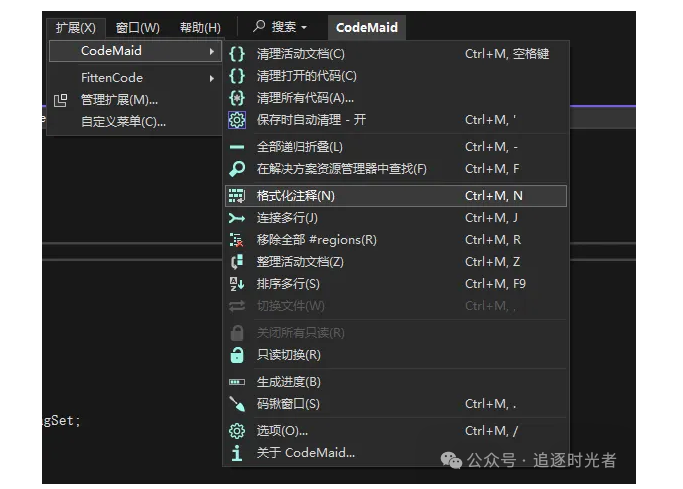The width and height of the screenshot is (683, 489).
Task: Open the 窗口(W) menu
Action: (138, 28)
